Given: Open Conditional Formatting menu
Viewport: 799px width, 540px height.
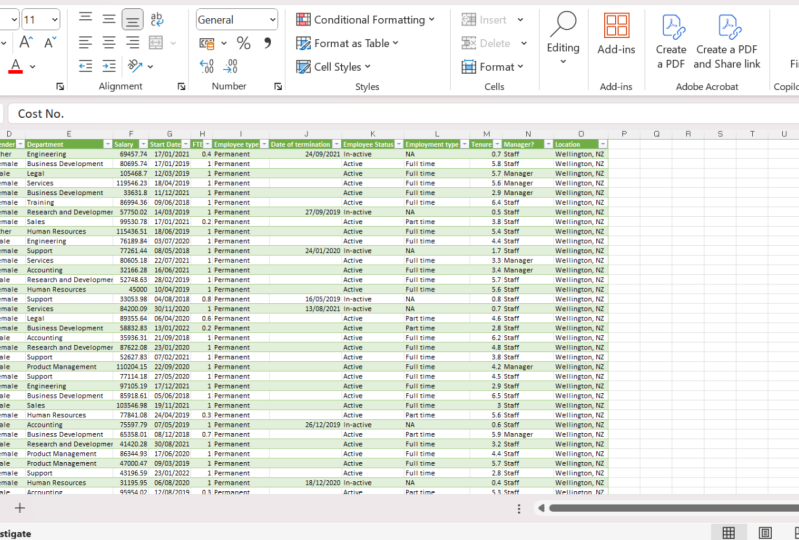Looking at the screenshot, I should click(x=365, y=20).
